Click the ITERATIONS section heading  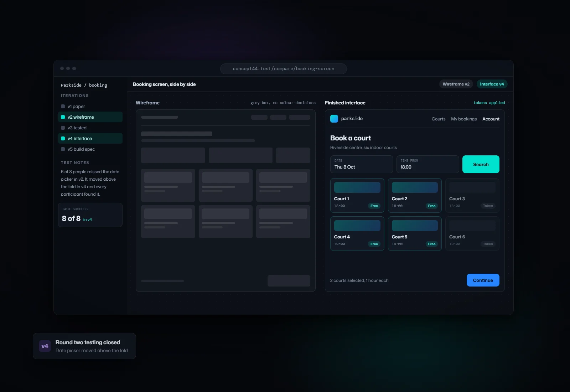[x=74, y=96]
